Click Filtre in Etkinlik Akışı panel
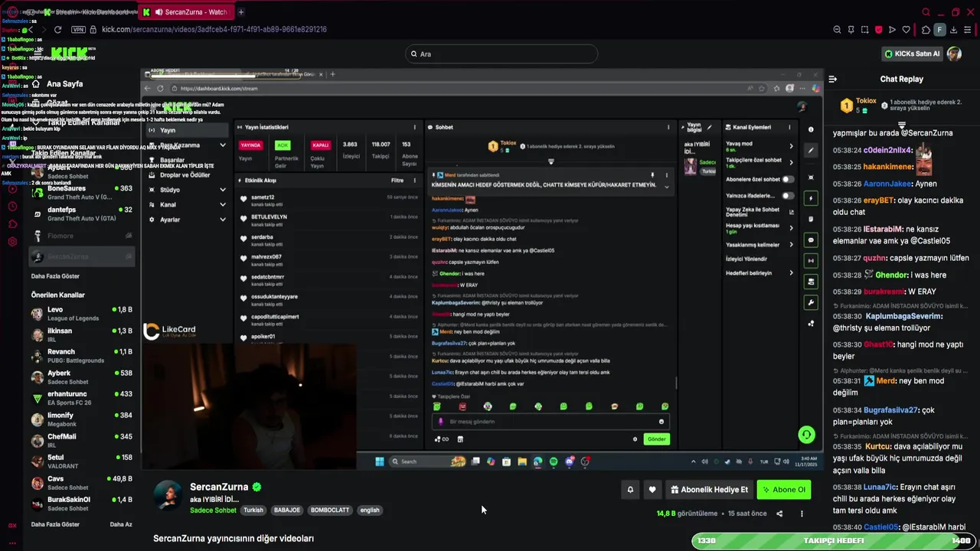The width and height of the screenshot is (980, 551). tap(397, 181)
